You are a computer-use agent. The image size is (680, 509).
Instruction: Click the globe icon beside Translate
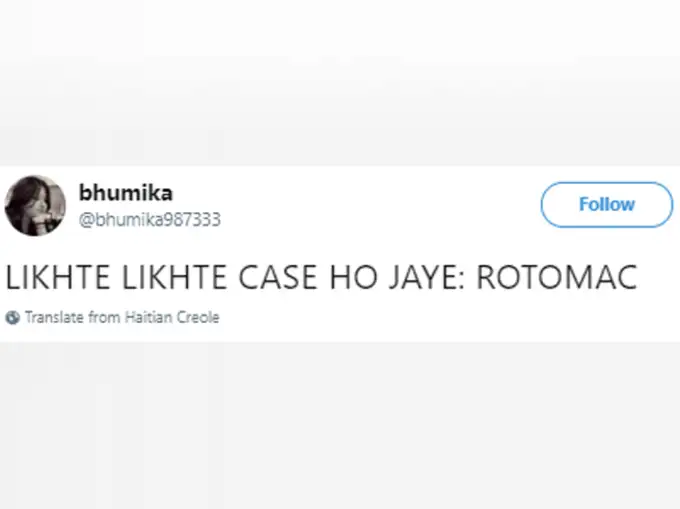[13, 317]
